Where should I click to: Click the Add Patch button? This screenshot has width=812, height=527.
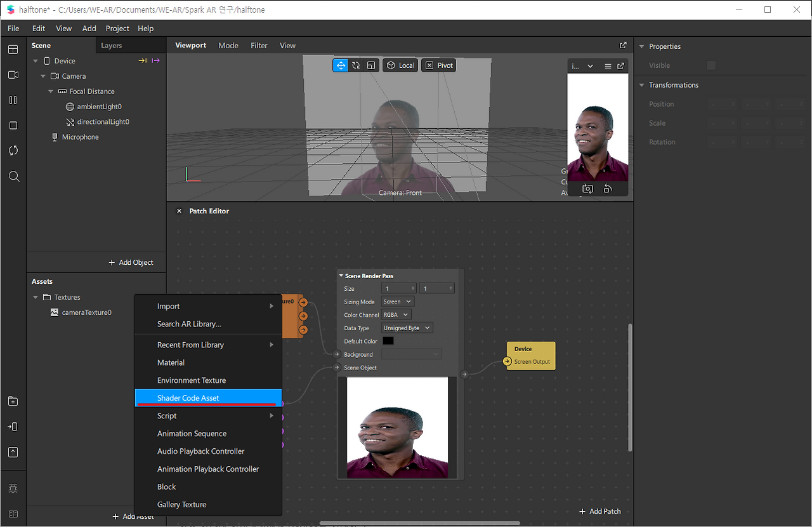click(600, 511)
